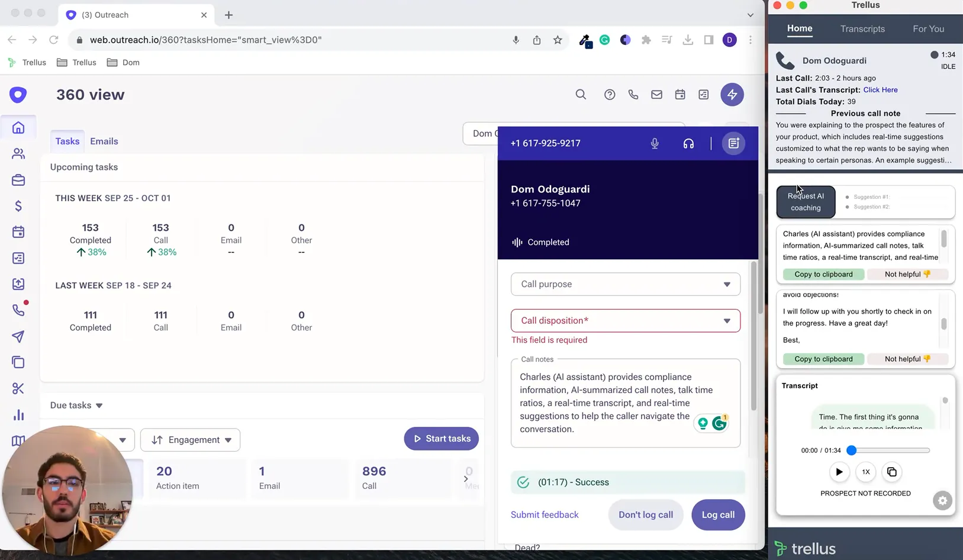Open Submit feedback link
The image size is (963, 560).
tap(545, 515)
